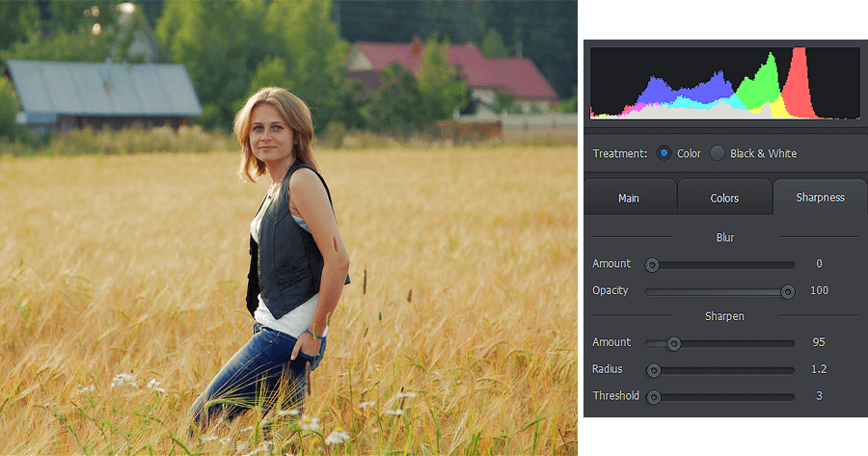This screenshot has width=868, height=456.
Task: Click the photo preview of the woman in field
Action: click(x=288, y=228)
